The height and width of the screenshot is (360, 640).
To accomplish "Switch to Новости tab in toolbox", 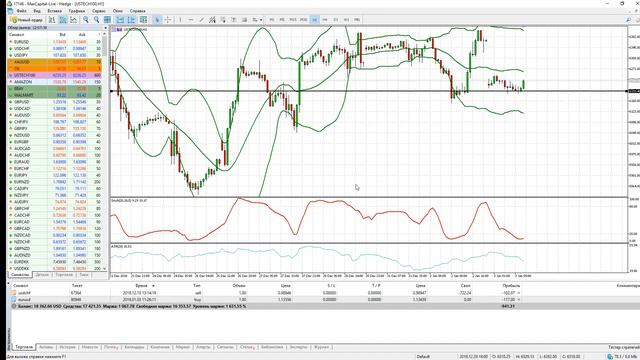I will coord(90,347).
